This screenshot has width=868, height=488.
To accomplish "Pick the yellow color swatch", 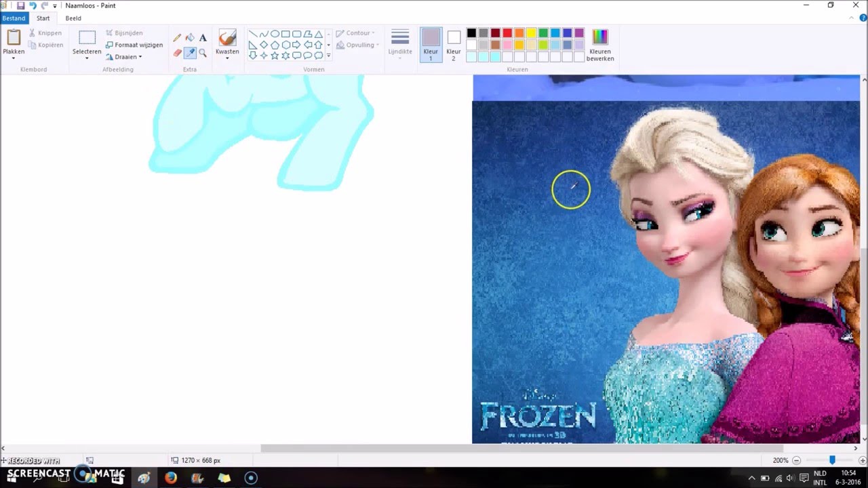I will pyautogui.click(x=531, y=33).
